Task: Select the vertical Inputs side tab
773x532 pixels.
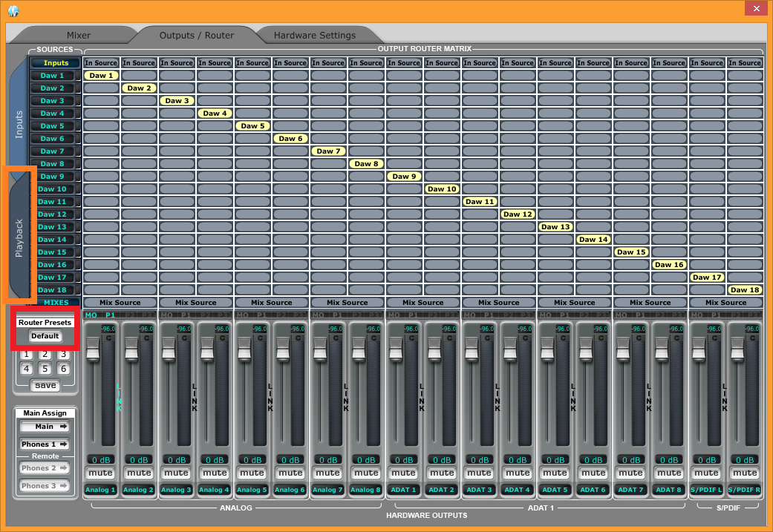Action: 19,124
